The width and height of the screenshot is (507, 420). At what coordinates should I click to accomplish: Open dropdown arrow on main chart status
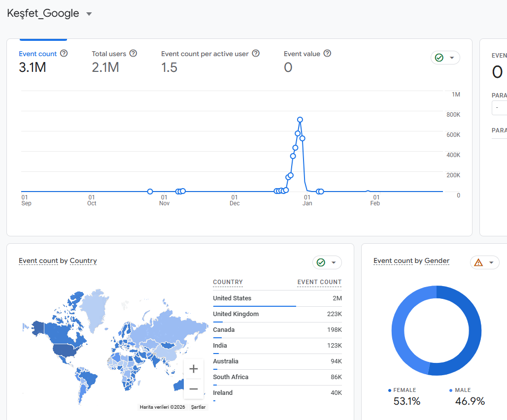[452, 58]
